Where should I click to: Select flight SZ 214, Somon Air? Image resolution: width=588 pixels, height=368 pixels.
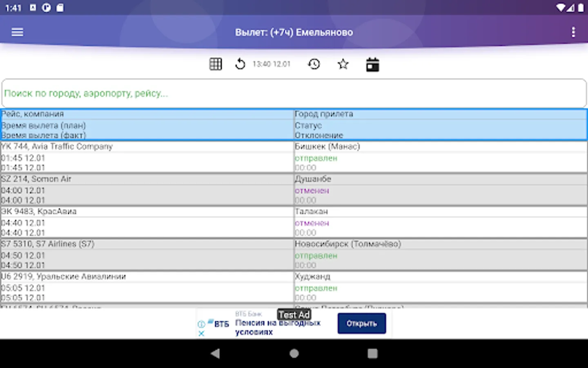click(x=36, y=179)
